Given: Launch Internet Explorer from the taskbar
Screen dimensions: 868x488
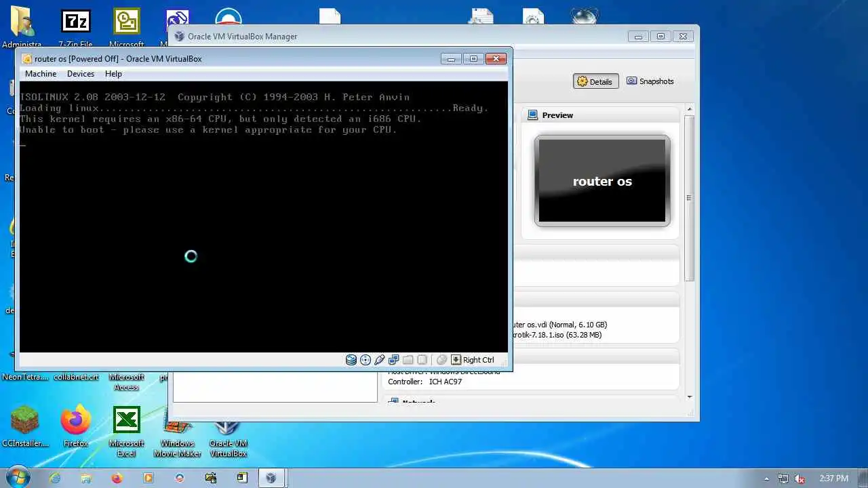Looking at the screenshot, I should [x=55, y=478].
